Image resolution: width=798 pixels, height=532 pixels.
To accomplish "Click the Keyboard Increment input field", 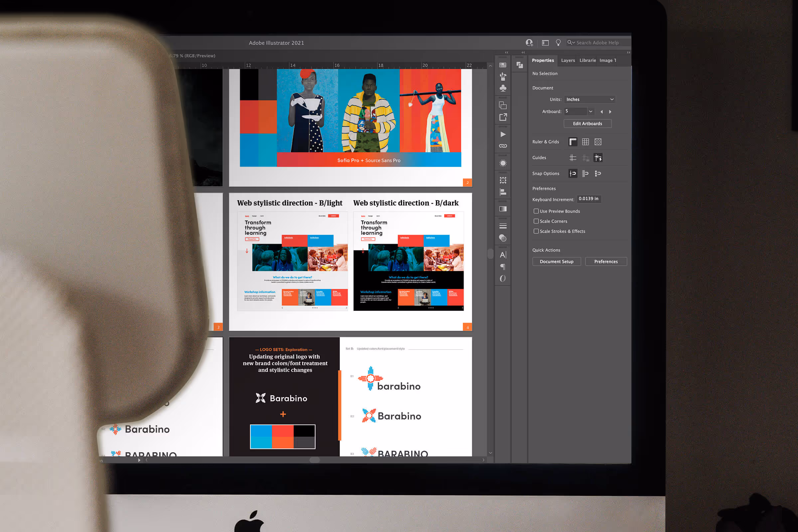I will [x=589, y=199].
